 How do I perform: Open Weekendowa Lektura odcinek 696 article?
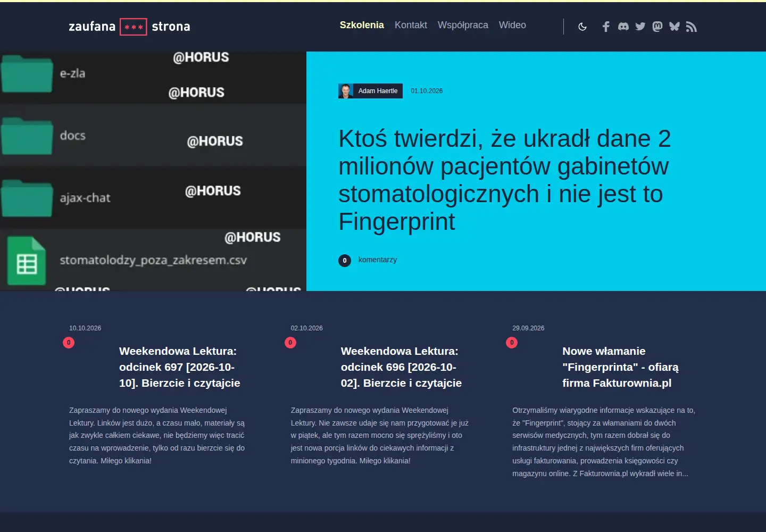tap(401, 367)
